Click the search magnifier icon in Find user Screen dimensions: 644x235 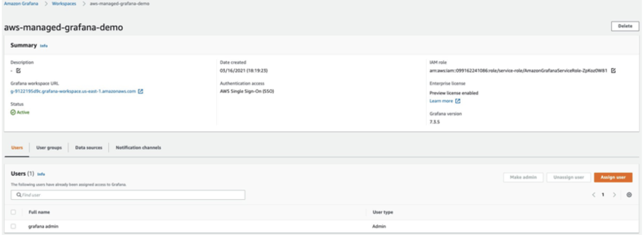pos(18,195)
